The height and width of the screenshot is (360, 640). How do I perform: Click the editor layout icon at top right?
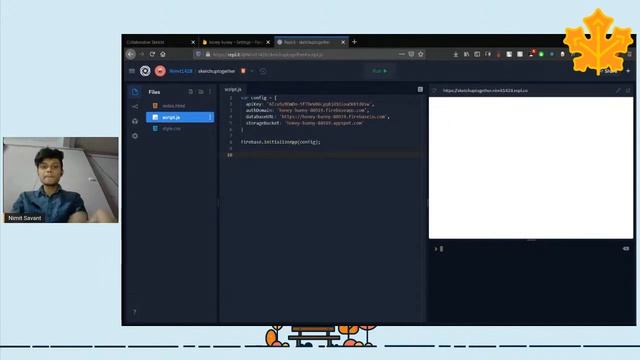pyautogui.click(x=420, y=89)
